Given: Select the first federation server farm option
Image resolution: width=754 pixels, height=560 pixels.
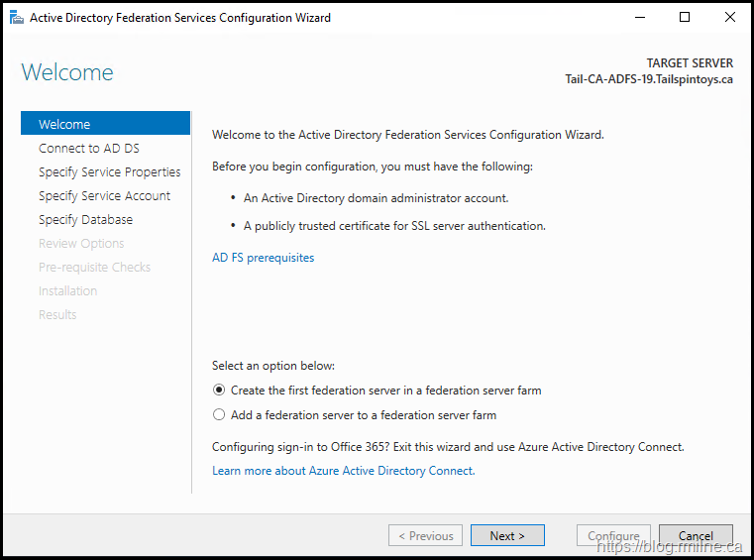Looking at the screenshot, I should point(220,391).
